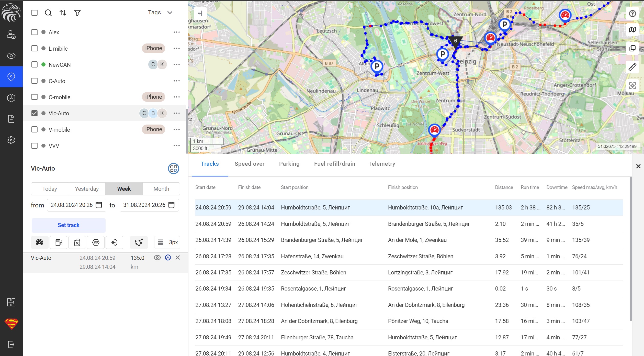644x356 pixels.
Task: Open the filter funnel icon
Action: [77, 13]
